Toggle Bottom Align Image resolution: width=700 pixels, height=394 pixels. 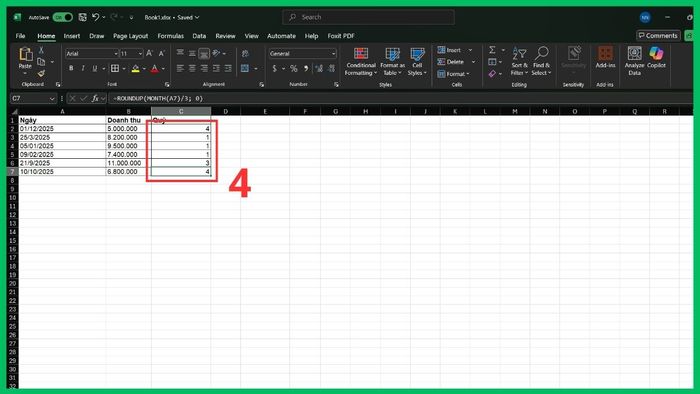tap(204, 54)
